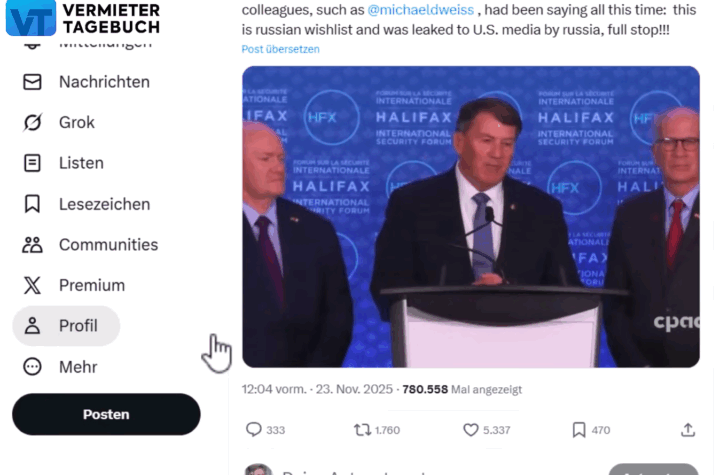This screenshot has width=720, height=475.
Task: Click the Post übersetzen link
Action: (281, 49)
